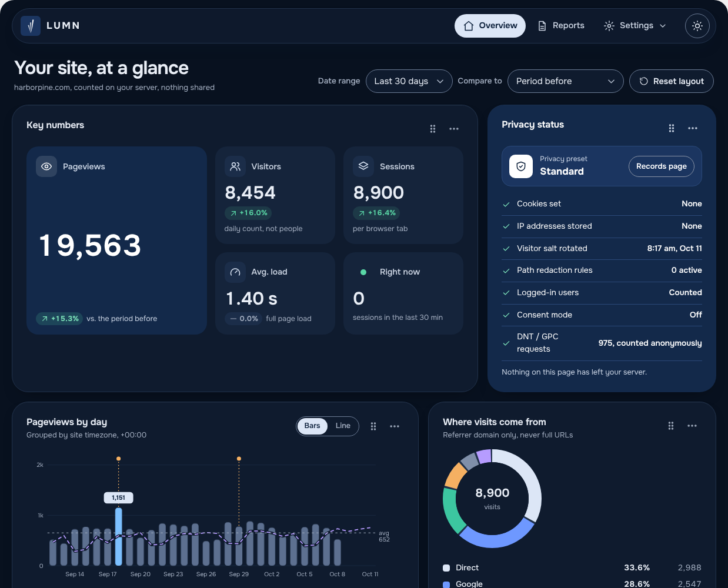This screenshot has width=728, height=588.
Task: Click the Avg. load 0.0% change badge
Action: [243, 319]
